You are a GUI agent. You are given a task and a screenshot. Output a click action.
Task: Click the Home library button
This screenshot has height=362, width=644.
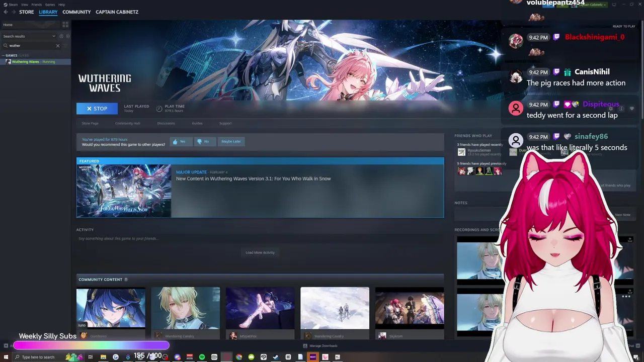point(30,25)
